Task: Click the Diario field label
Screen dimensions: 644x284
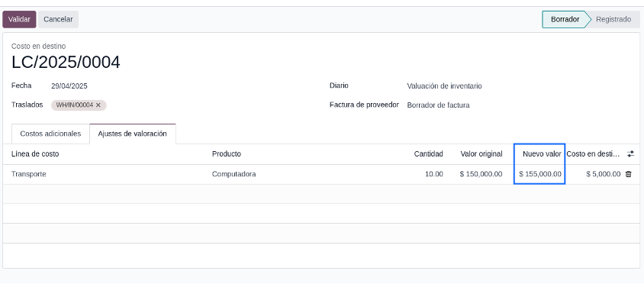Action: pyautogui.click(x=339, y=86)
